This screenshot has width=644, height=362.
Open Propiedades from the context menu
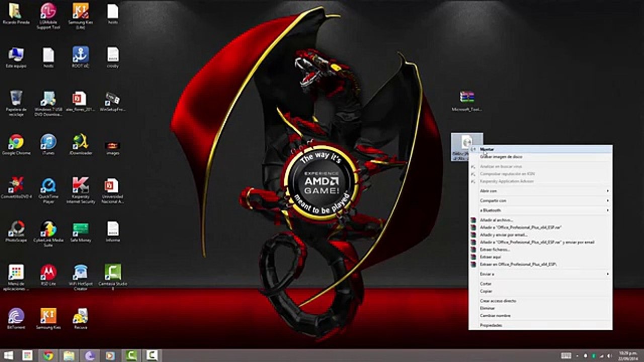point(540,325)
